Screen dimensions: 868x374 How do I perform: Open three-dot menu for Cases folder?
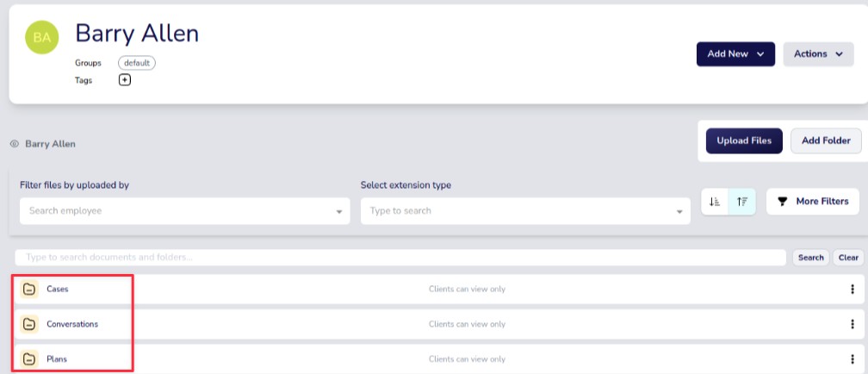[852, 290]
